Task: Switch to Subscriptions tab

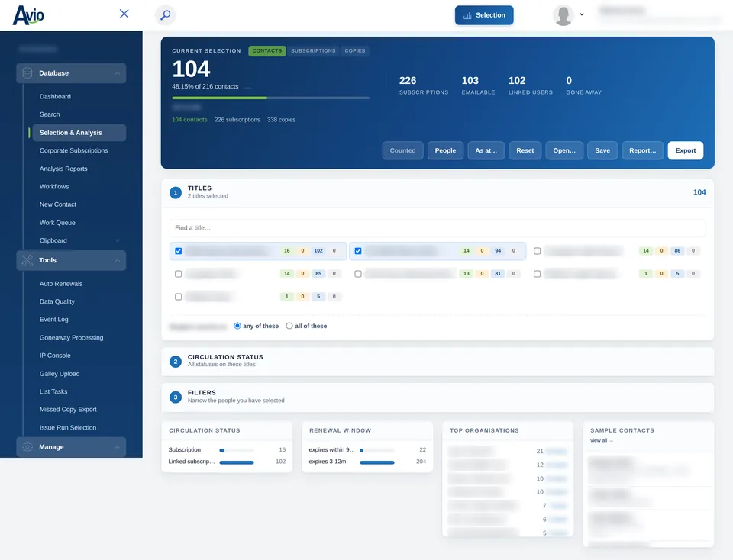Action: (x=313, y=50)
